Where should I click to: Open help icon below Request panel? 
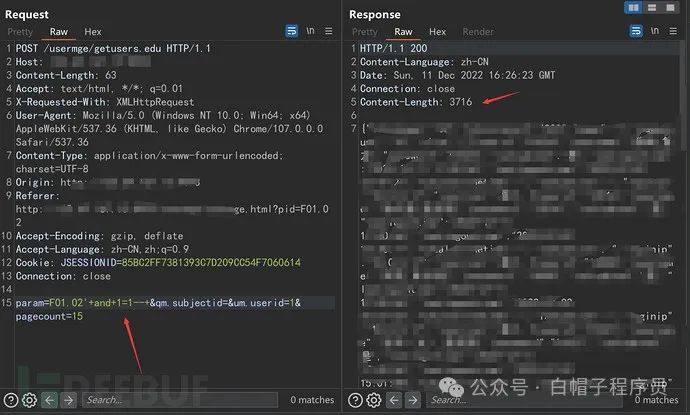[11, 400]
